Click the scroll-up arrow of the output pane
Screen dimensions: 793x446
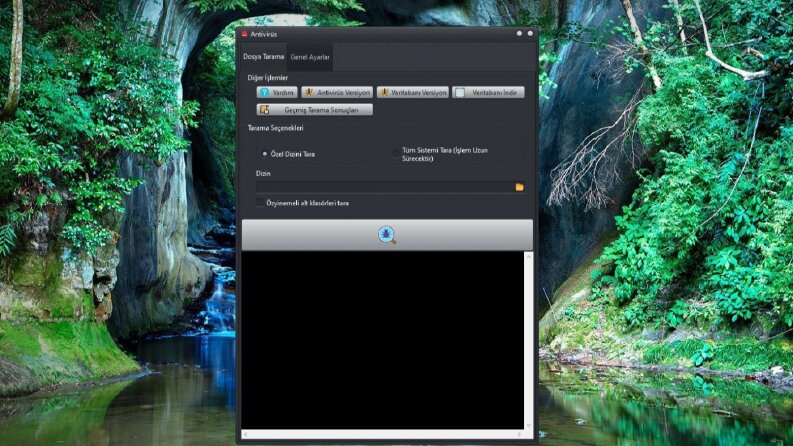[528, 257]
